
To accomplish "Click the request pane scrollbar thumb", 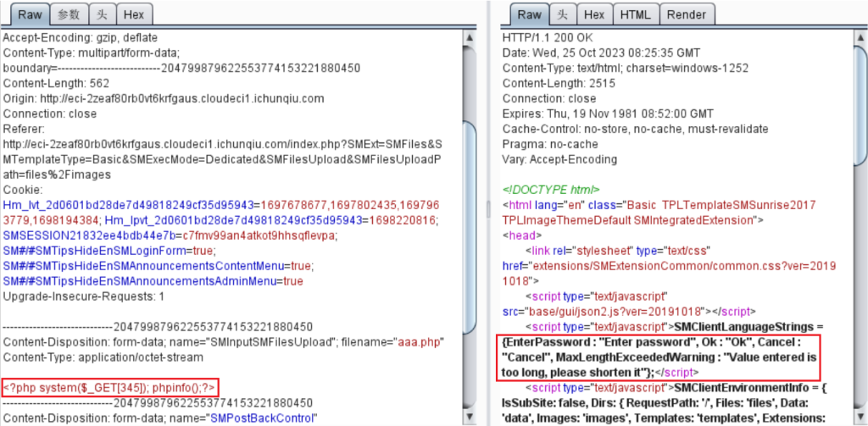I will [470, 227].
